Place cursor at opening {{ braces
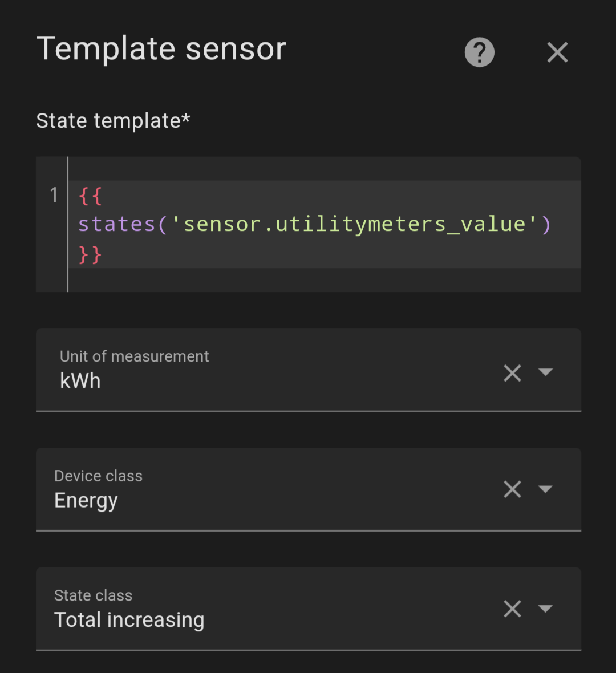The width and height of the screenshot is (616, 673). (x=90, y=196)
